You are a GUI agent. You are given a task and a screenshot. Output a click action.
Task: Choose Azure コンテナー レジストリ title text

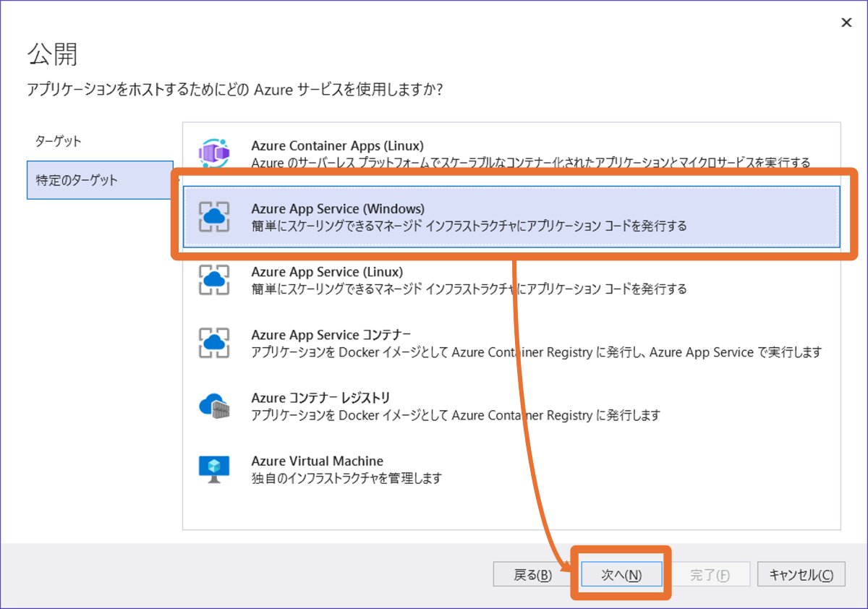click(320, 398)
